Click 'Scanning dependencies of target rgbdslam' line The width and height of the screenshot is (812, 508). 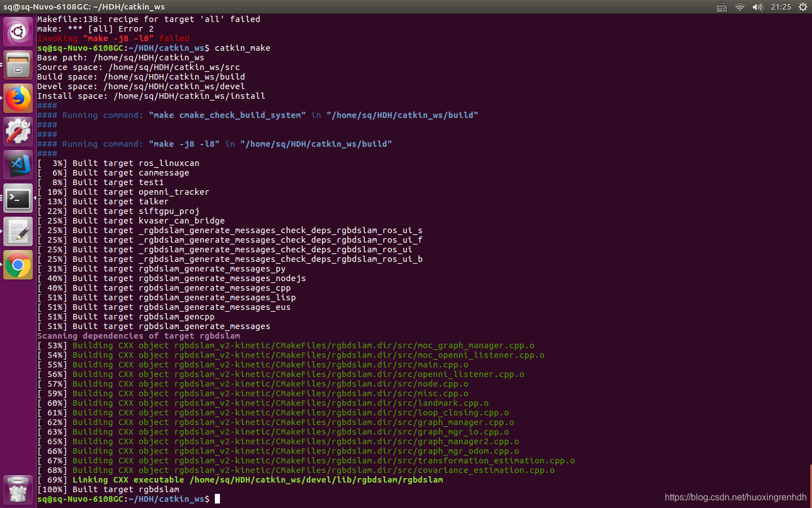[139, 336]
